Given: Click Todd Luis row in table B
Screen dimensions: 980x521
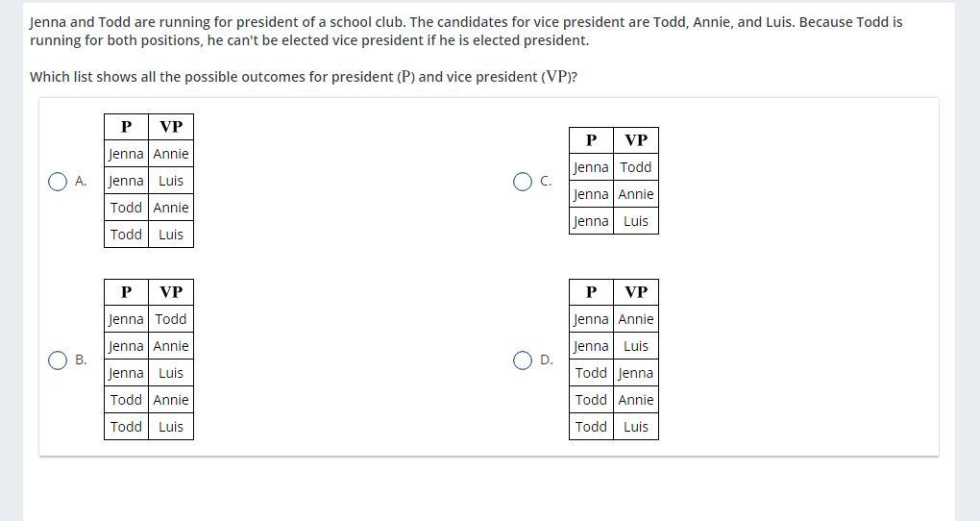Looking at the screenshot, I should tap(149, 427).
